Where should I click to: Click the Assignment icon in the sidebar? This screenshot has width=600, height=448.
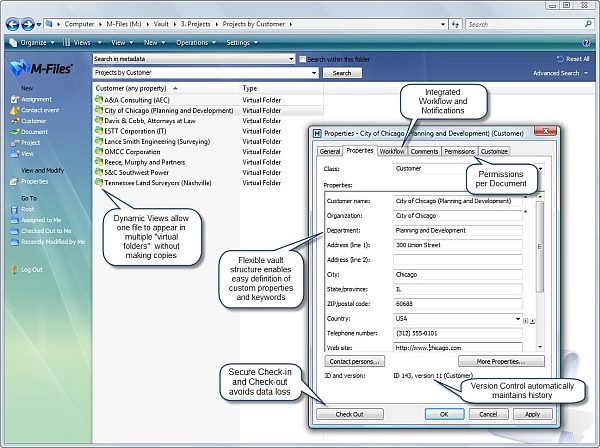15,99
